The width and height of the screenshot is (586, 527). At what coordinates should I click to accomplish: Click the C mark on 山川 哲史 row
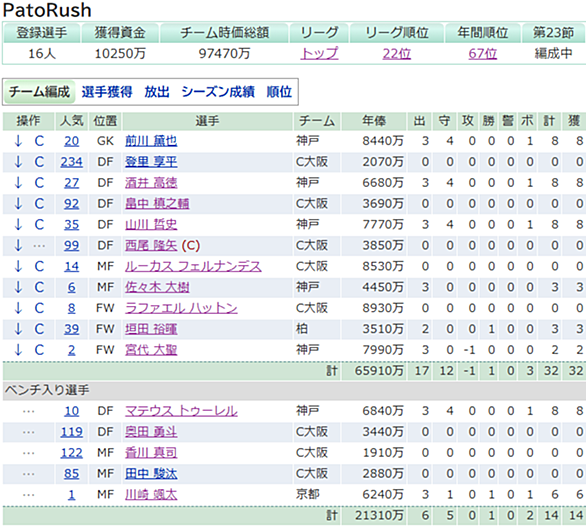click(39, 225)
